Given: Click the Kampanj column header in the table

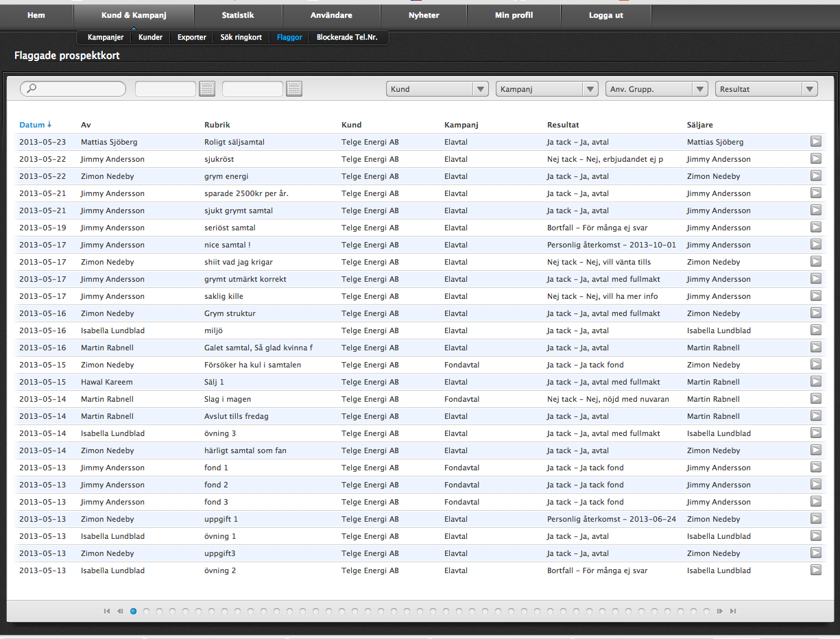Looking at the screenshot, I should point(461,125).
